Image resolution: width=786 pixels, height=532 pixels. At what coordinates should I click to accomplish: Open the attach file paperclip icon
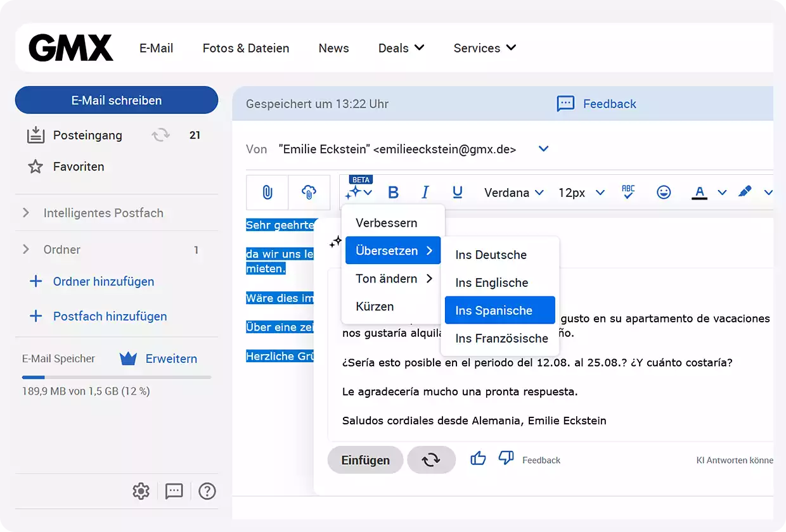click(x=267, y=192)
